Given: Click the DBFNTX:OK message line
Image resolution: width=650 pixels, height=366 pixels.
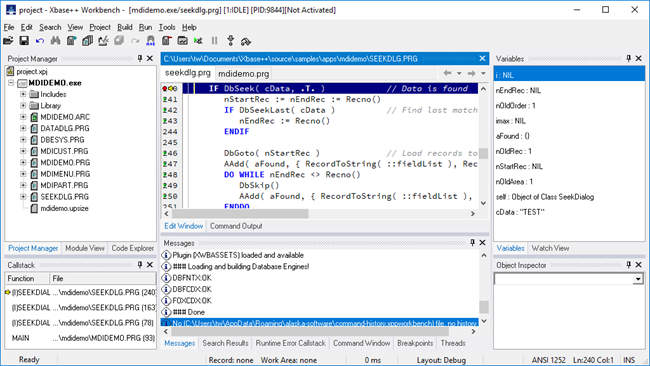Looking at the screenshot, I should (x=319, y=278).
